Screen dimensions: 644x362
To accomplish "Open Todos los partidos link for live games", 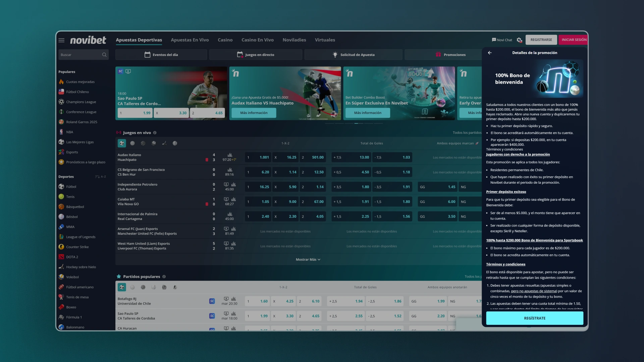I will click(467, 133).
